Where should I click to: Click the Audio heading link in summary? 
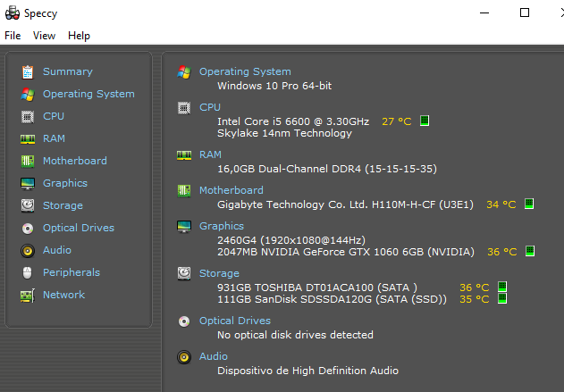coord(214,356)
